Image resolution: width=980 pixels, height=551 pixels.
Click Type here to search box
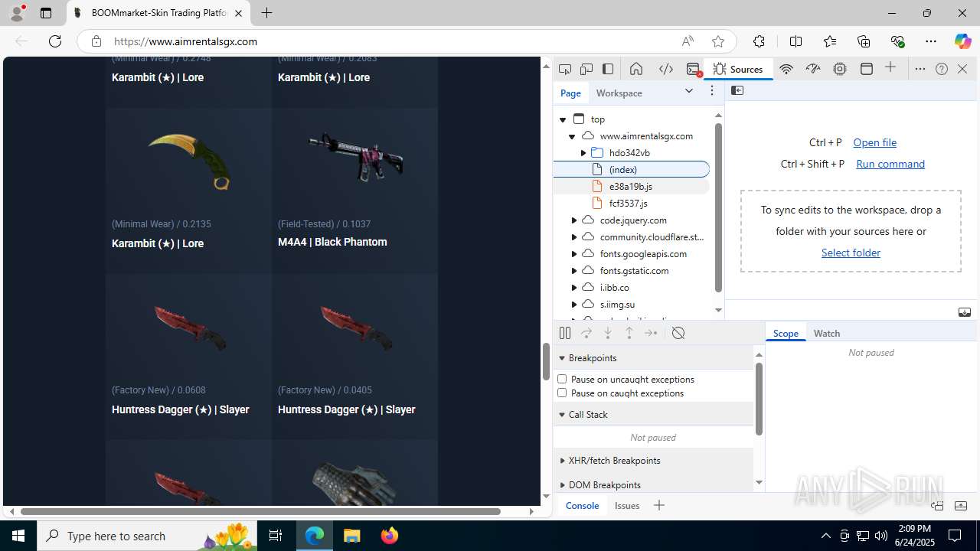tap(148, 536)
